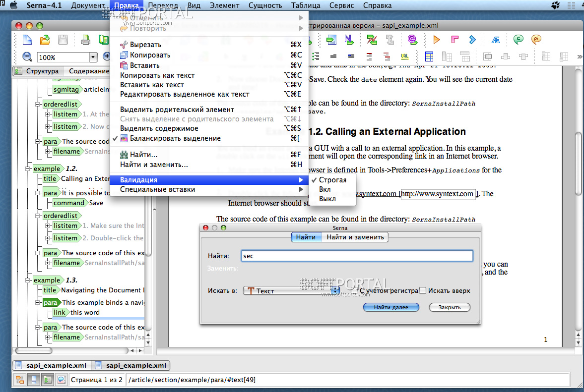
Task: Click the 'Найти далее' button
Action: pyautogui.click(x=391, y=307)
